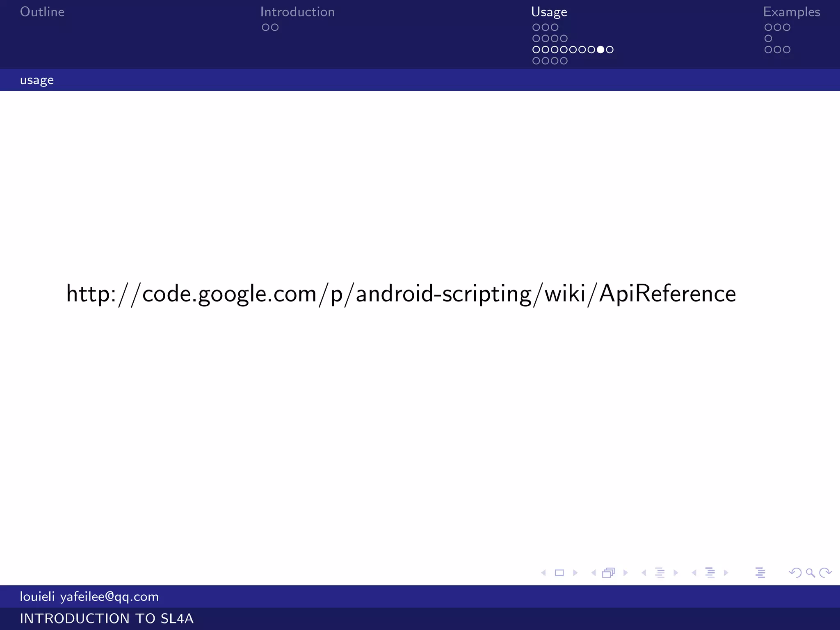This screenshot has height=630, width=840.
Task: Click first circle in Usage's bottom row
Action: point(536,61)
